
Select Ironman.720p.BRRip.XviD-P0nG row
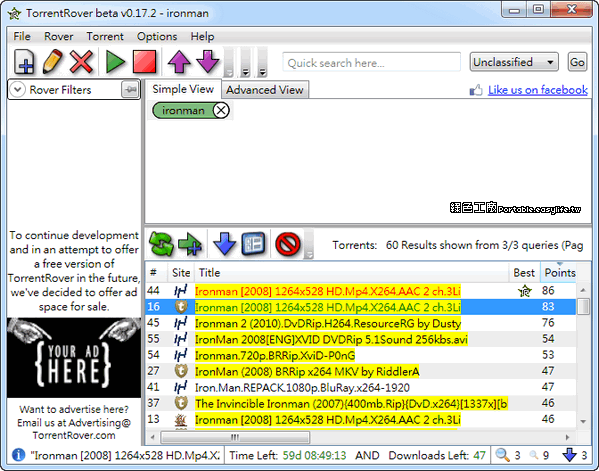pyautogui.click(x=361, y=355)
